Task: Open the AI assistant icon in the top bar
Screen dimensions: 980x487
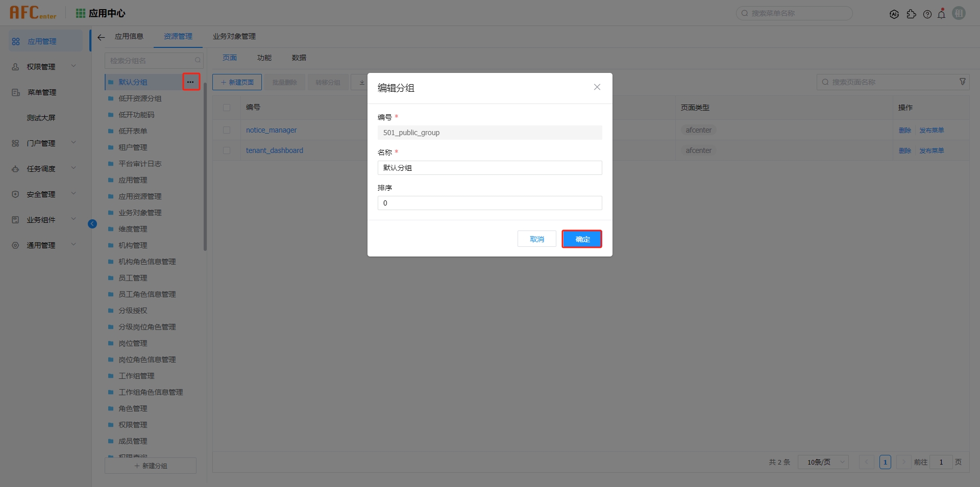Action: click(x=895, y=14)
